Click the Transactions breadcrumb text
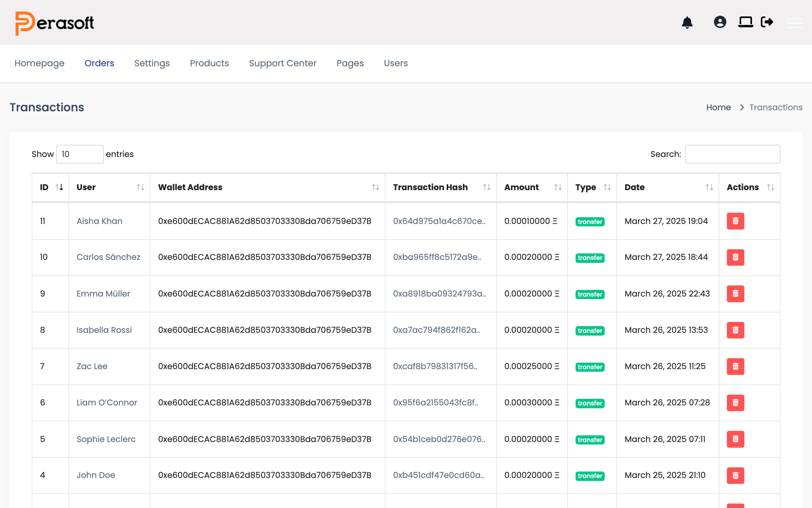This screenshot has height=508, width=812. point(776,107)
